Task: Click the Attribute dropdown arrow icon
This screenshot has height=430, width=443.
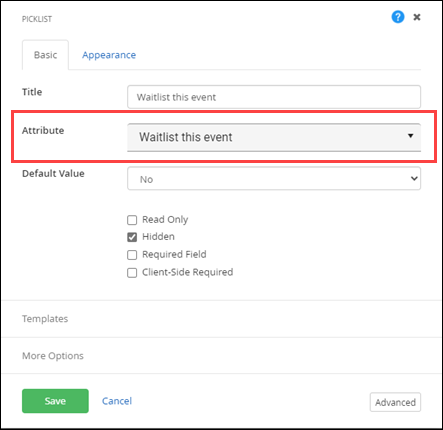Action: (x=411, y=136)
